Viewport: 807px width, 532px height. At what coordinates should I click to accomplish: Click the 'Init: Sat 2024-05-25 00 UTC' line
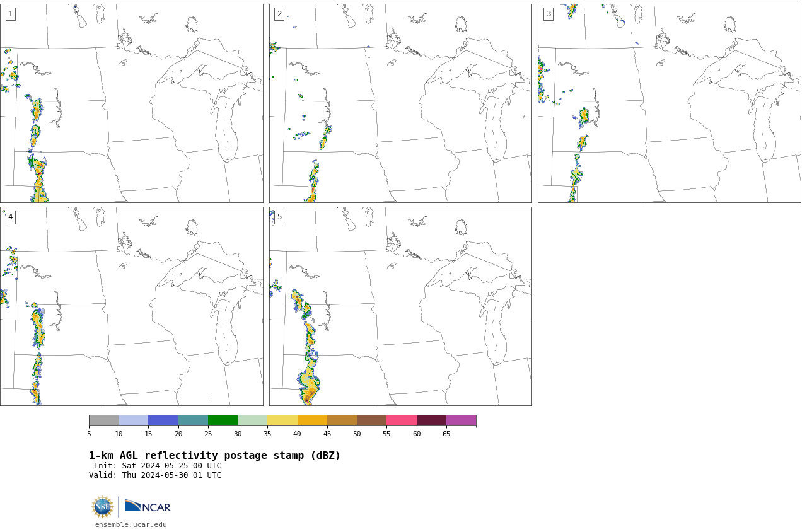(158, 466)
